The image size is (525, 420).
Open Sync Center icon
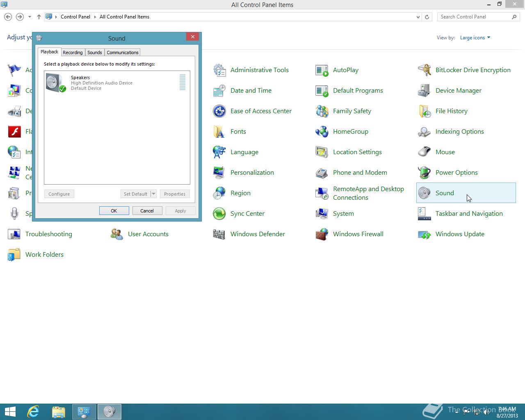tap(219, 214)
